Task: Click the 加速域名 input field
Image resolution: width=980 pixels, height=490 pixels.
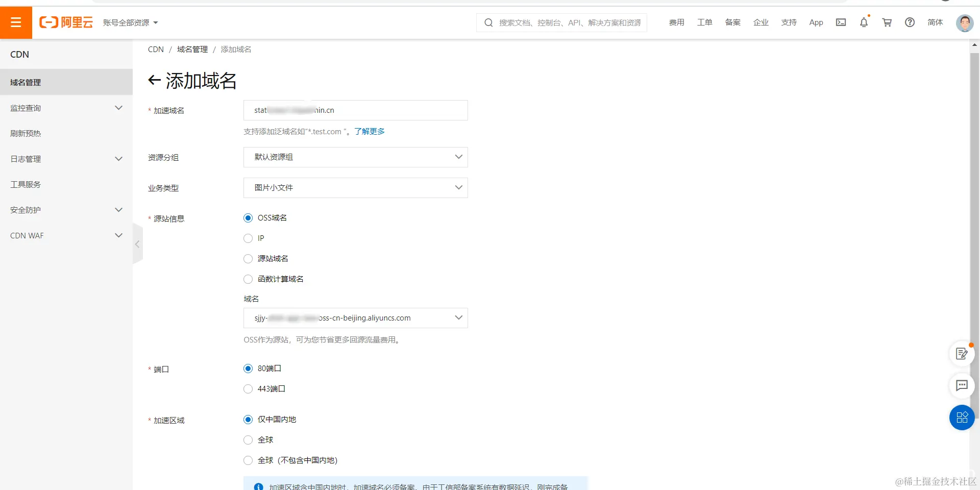Action: 355,110
